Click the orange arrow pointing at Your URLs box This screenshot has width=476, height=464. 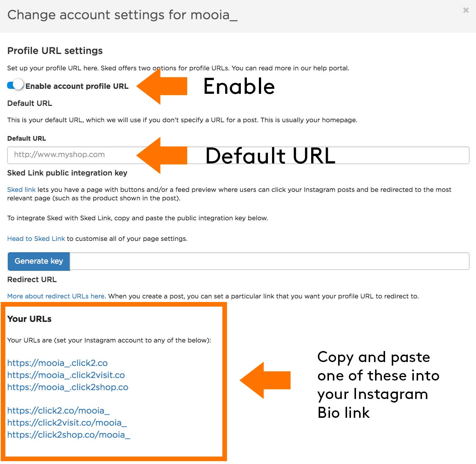[x=265, y=380]
